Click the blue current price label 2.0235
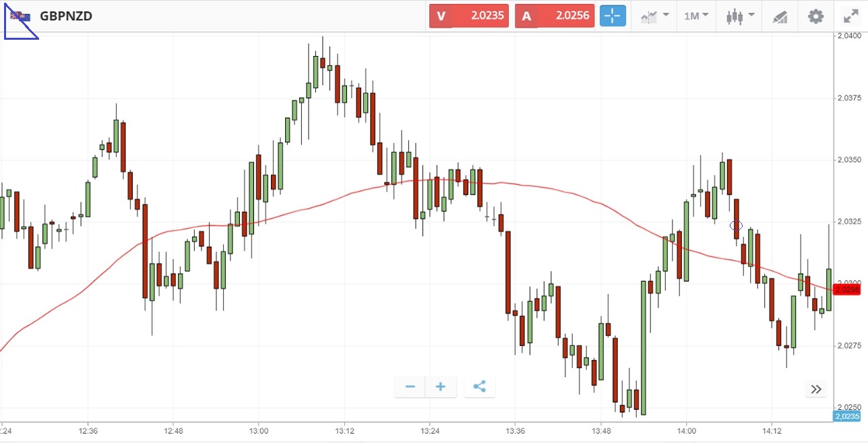868x443 pixels. point(847,417)
